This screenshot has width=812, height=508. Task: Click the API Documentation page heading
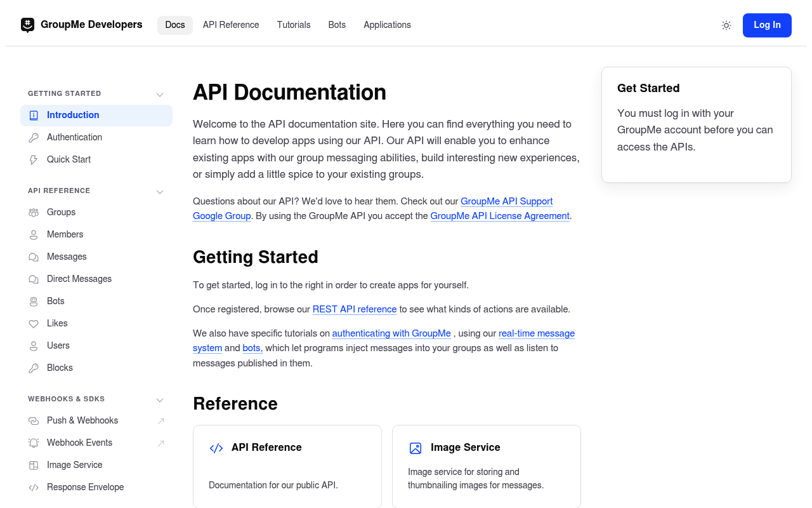coord(289,92)
